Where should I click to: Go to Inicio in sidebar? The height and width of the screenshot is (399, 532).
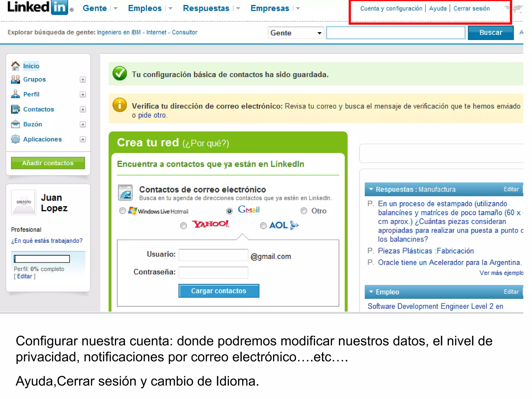[31, 66]
